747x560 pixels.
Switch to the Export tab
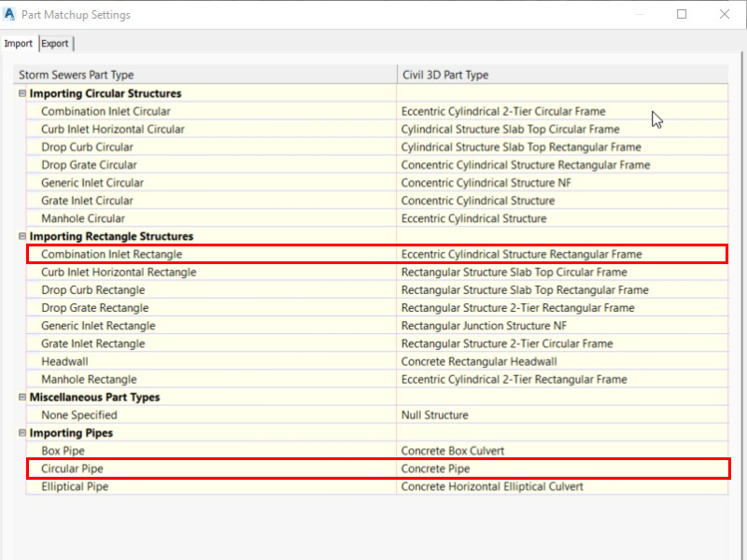(x=55, y=43)
